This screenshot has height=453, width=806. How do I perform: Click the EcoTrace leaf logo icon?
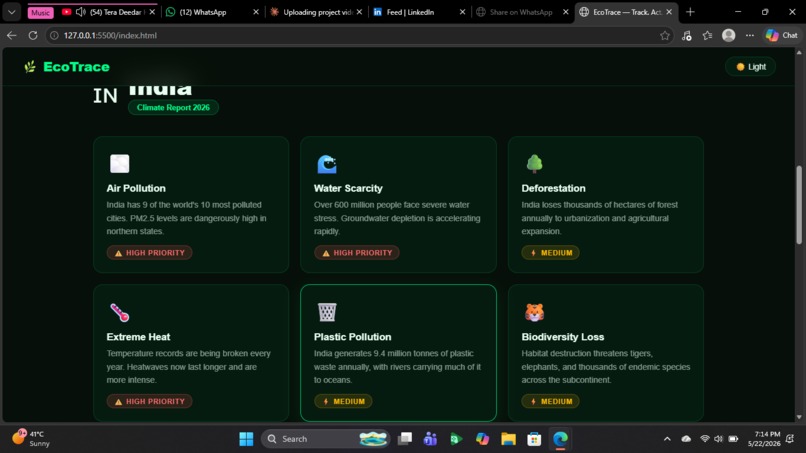30,66
